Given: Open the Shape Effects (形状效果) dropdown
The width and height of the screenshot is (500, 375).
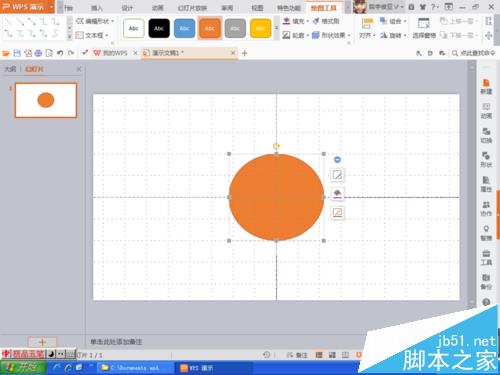Looking at the screenshot, I should point(331,35).
